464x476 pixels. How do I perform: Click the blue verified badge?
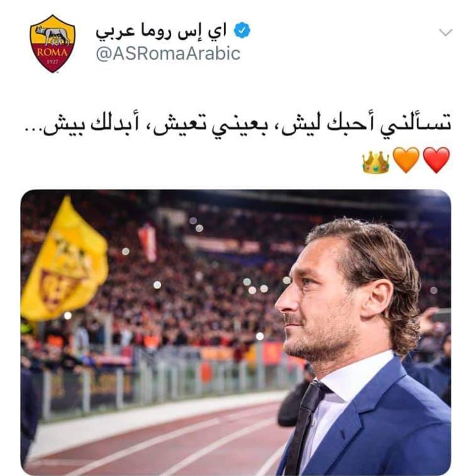[242, 30]
